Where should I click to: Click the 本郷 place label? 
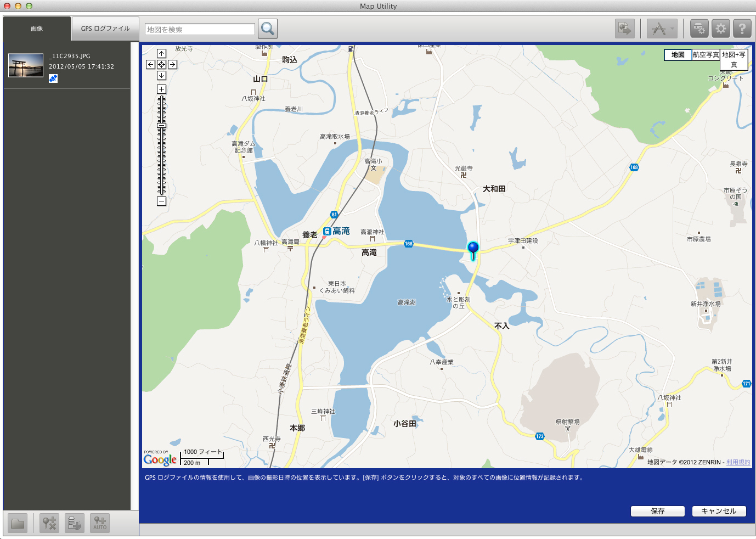(x=297, y=428)
